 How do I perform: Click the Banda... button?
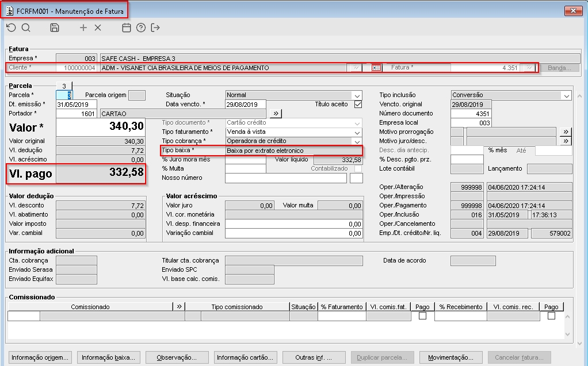coord(559,68)
